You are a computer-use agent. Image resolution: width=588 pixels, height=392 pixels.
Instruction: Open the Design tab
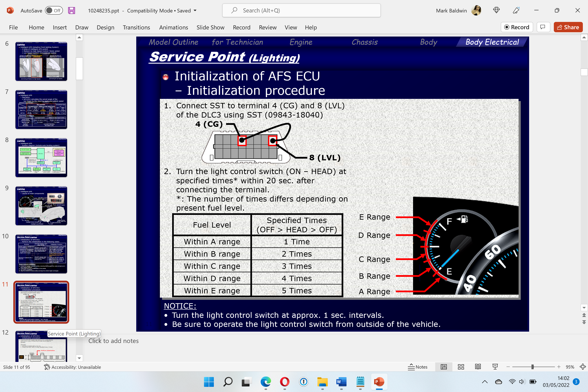click(106, 27)
